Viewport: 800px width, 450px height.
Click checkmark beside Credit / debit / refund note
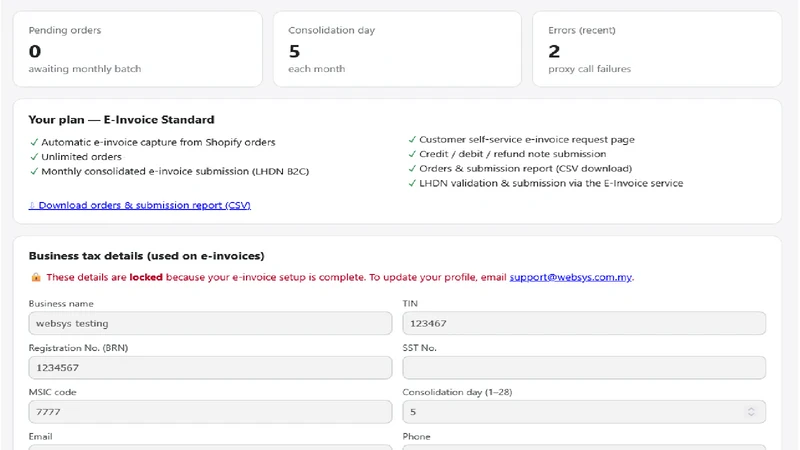coord(412,154)
